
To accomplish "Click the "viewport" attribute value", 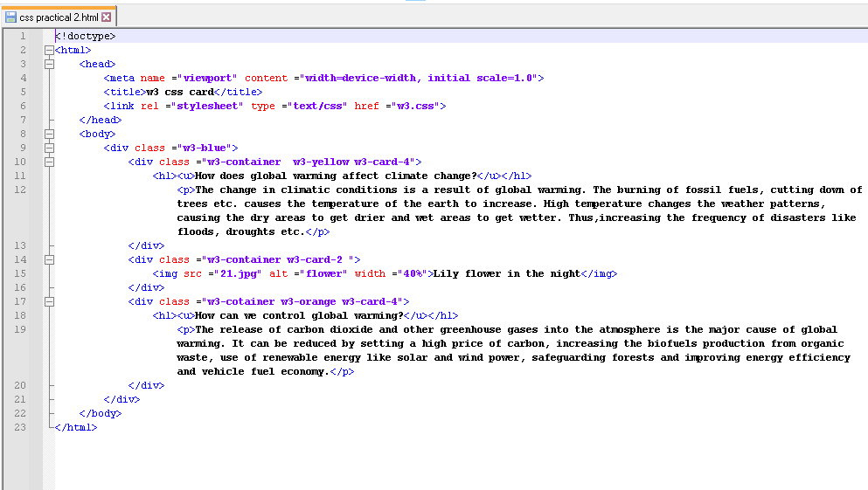I will [207, 78].
